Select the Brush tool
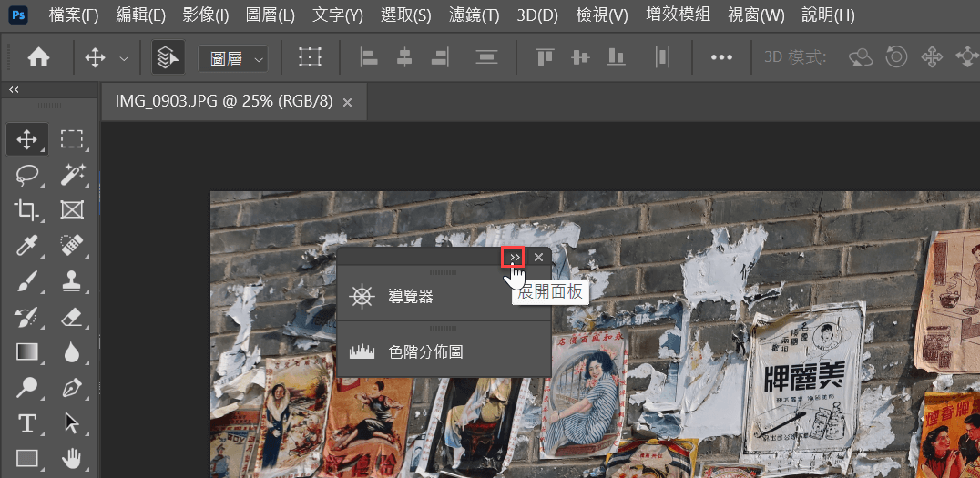The height and width of the screenshot is (478, 980). (27, 282)
